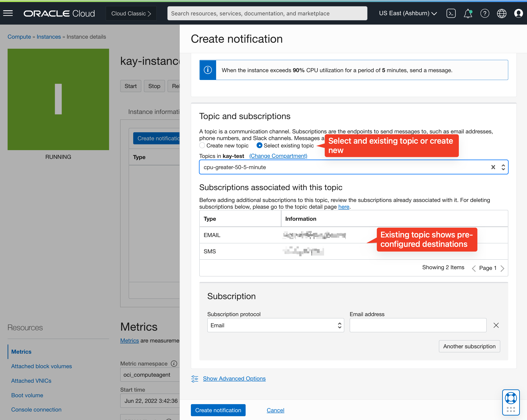
Task: Open the help question mark menu
Action: point(485,13)
